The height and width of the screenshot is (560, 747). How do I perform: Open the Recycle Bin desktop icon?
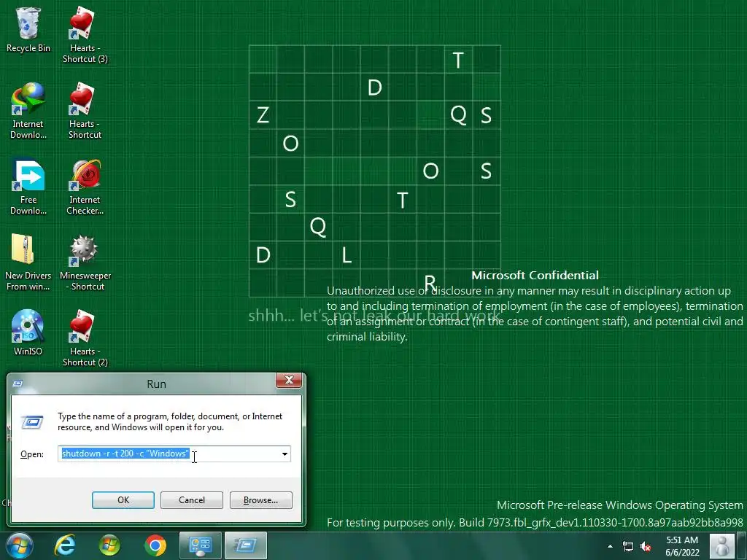pos(28,30)
